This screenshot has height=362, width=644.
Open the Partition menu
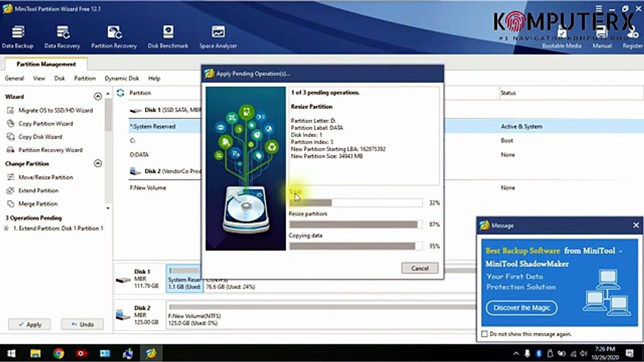click(85, 78)
